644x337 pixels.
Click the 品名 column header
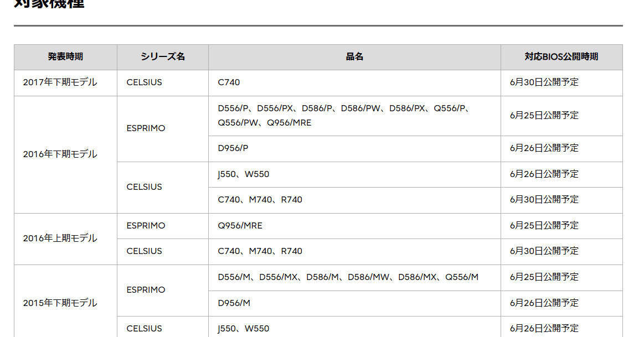[x=354, y=57]
